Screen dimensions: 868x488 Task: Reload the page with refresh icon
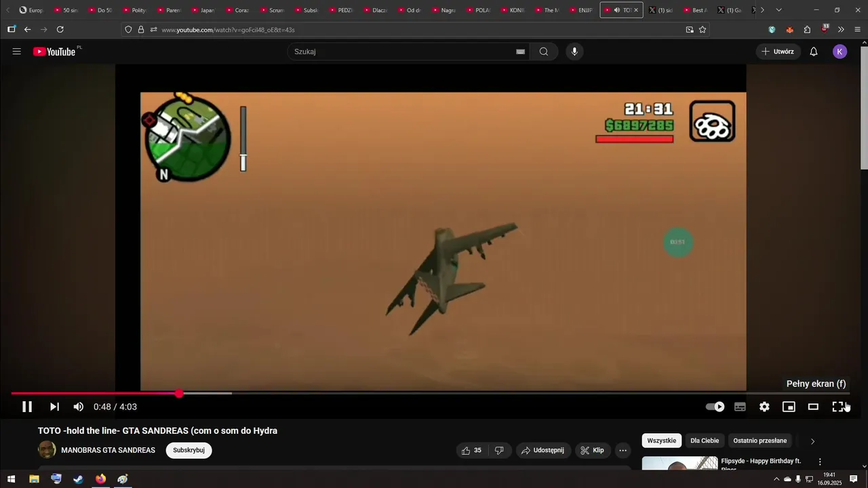(60, 30)
